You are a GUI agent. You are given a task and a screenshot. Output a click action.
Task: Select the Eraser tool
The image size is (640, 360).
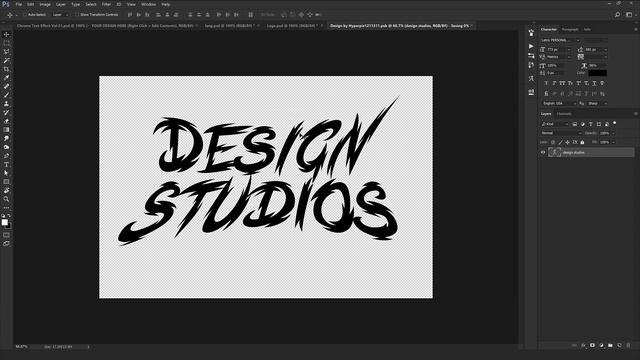pyautogui.click(x=6, y=121)
